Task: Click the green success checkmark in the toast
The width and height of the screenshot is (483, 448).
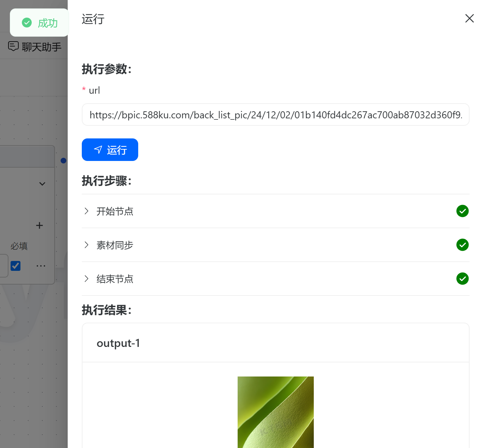Action: [27, 23]
